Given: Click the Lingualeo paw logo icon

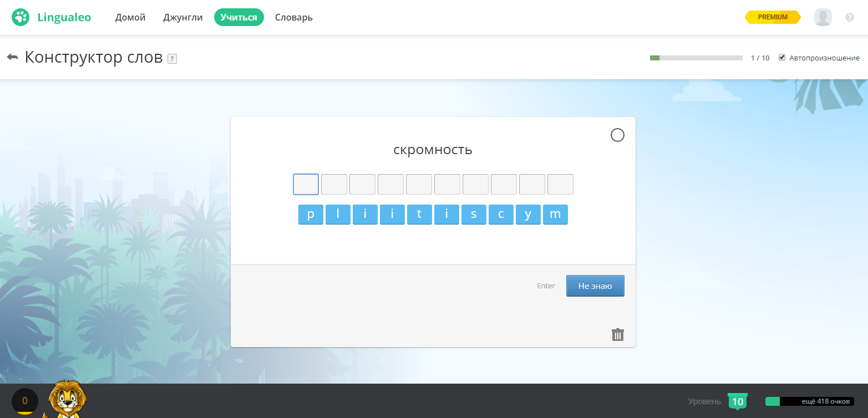Looking at the screenshot, I should pyautogui.click(x=21, y=17).
